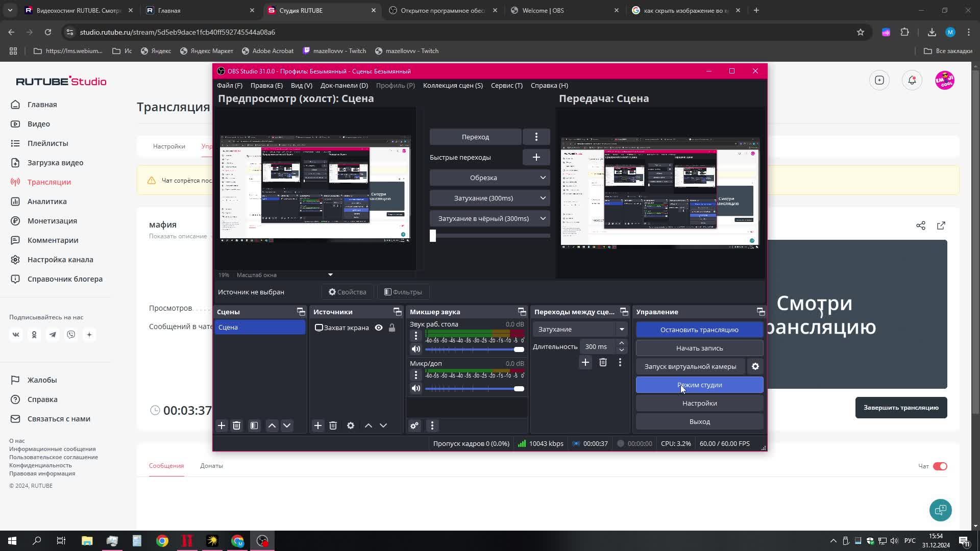Open Затухание transition type combo box

click(580, 329)
